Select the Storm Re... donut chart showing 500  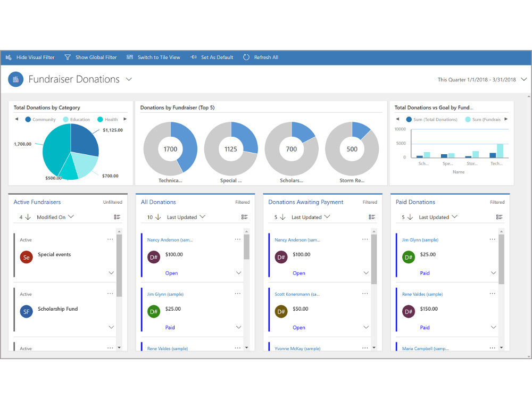352,149
